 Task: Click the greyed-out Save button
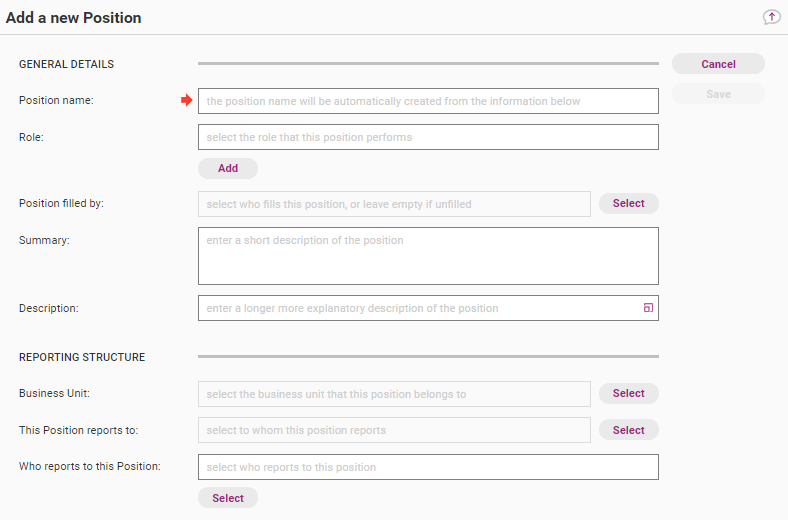[x=718, y=94]
